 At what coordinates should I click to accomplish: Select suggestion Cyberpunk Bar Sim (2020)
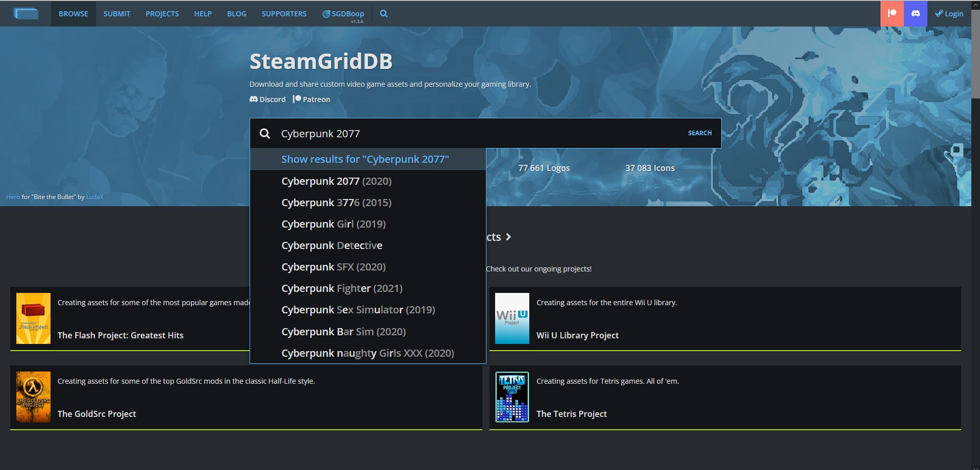pyautogui.click(x=368, y=332)
